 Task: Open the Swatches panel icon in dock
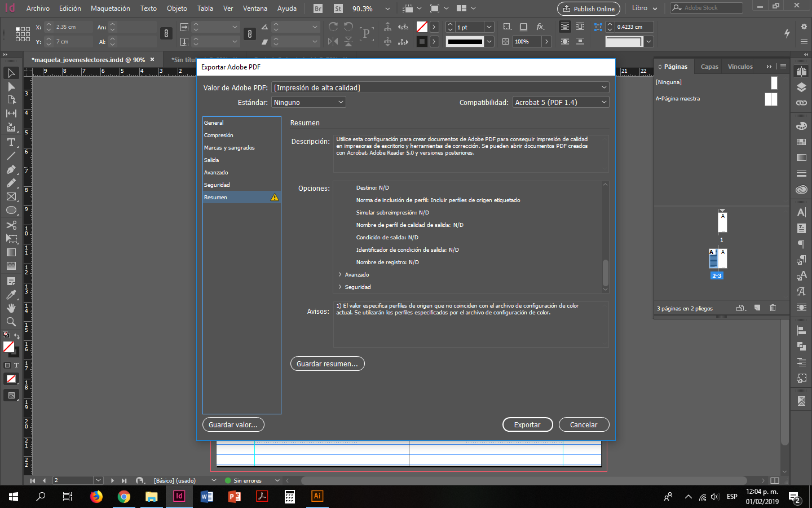801,142
